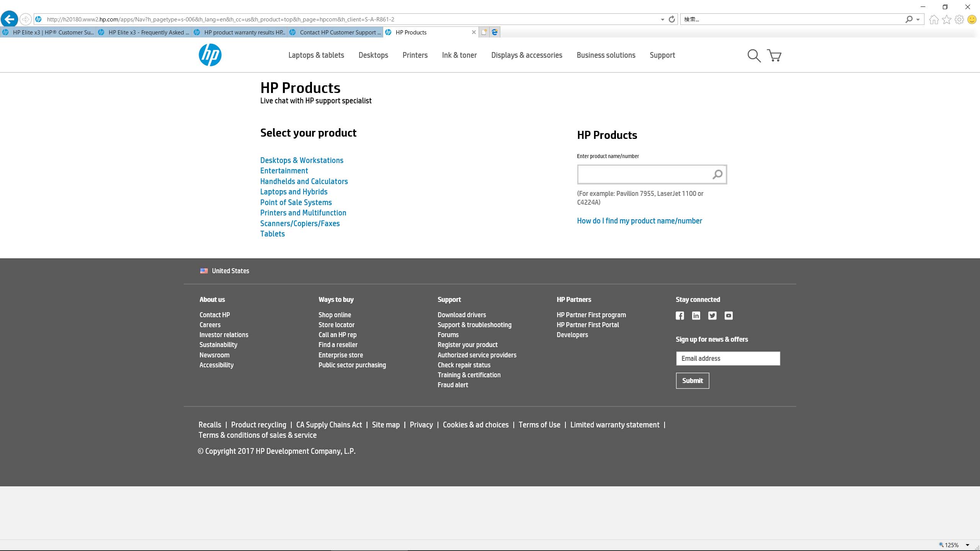This screenshot has width=980, height=551.
Task: Open Download drivers footer link
Action: pos(462,315)
